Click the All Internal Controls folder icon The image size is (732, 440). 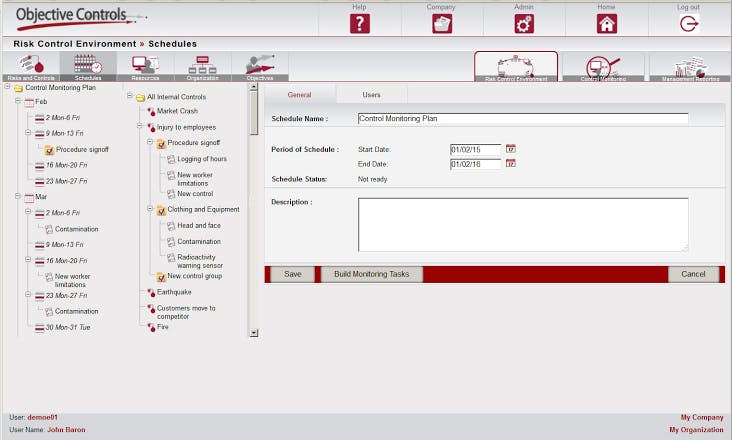coord(140,98)
